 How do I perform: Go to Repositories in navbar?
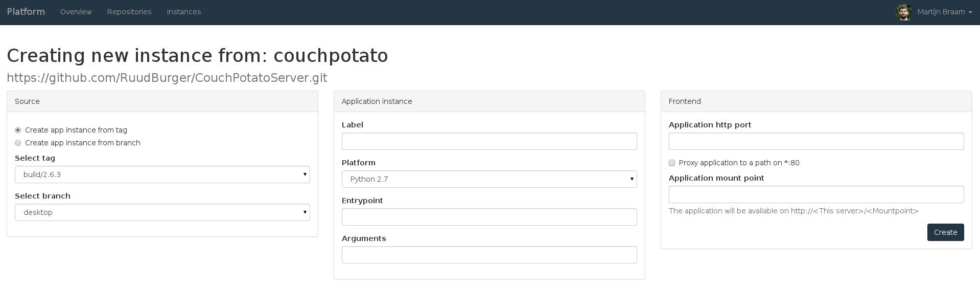click(x=129, y=12)
